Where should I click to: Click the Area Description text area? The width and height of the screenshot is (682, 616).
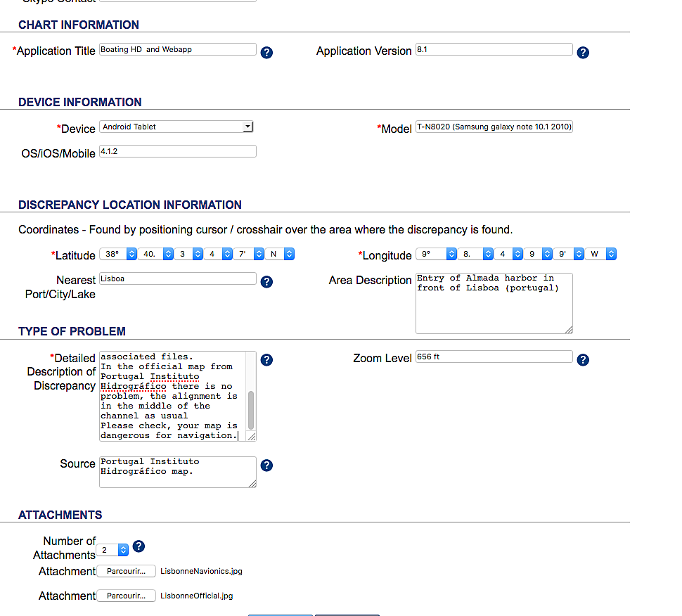(x=494, y=303)
